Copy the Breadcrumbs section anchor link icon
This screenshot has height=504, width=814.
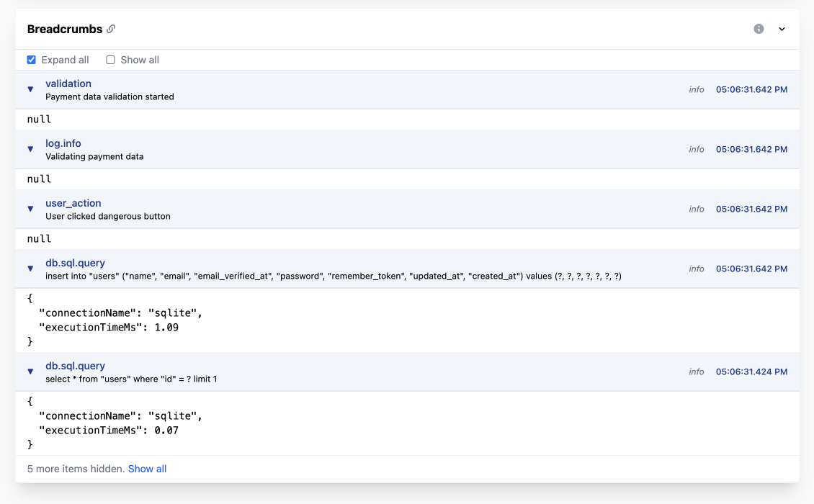point(111,29)
